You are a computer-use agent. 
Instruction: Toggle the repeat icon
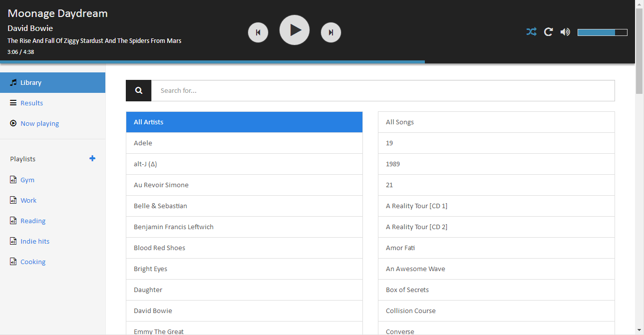pos(548,32)
